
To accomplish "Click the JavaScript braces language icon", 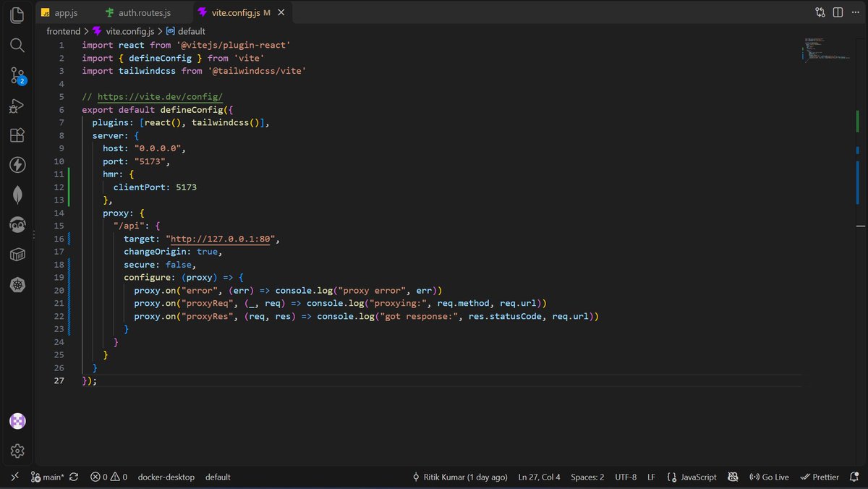I will coord(672,477).
